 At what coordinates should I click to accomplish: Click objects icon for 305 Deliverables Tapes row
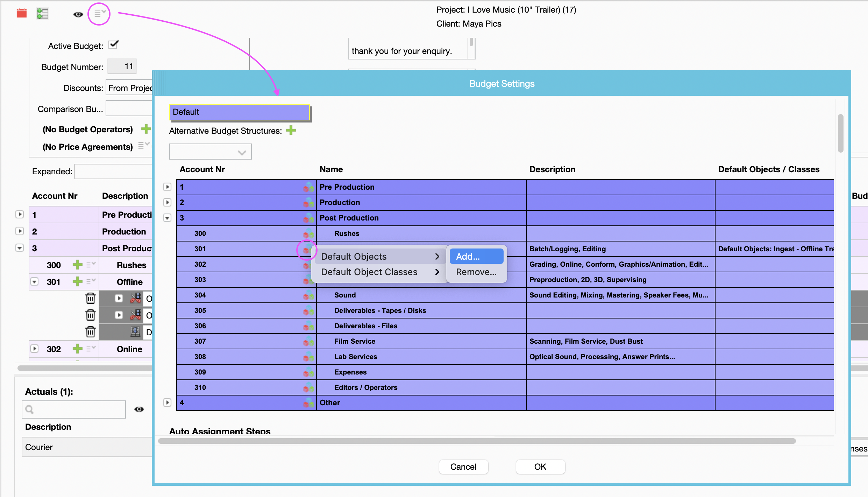308,310
